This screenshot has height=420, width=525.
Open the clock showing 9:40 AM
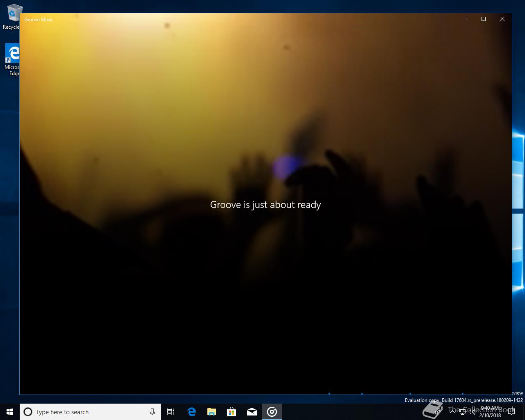[x=490, y=412]
